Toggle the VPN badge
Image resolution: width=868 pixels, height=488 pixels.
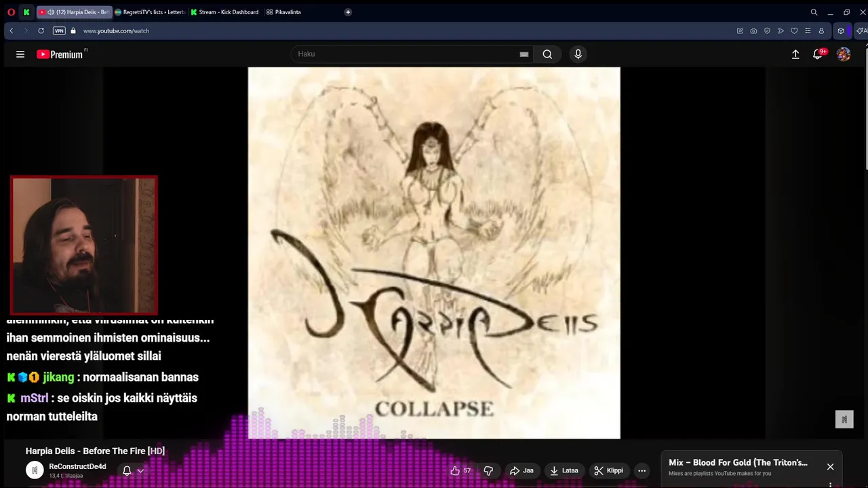(x=59, y=30)
